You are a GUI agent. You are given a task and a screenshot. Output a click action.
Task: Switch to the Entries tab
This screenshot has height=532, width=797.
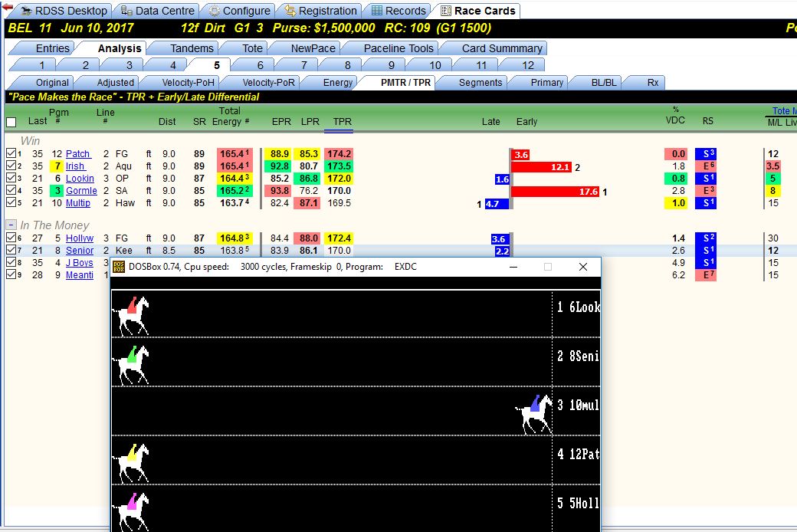click(x=52, y=48)
